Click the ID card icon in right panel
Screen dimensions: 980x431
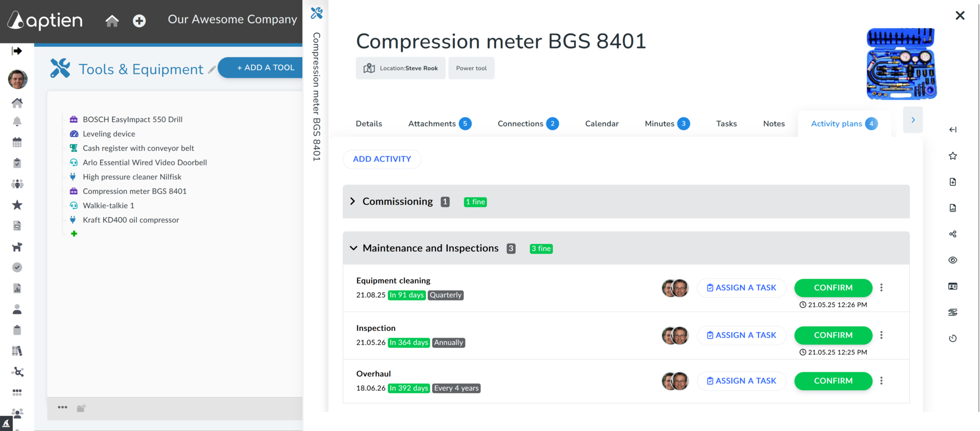[952, 286]
